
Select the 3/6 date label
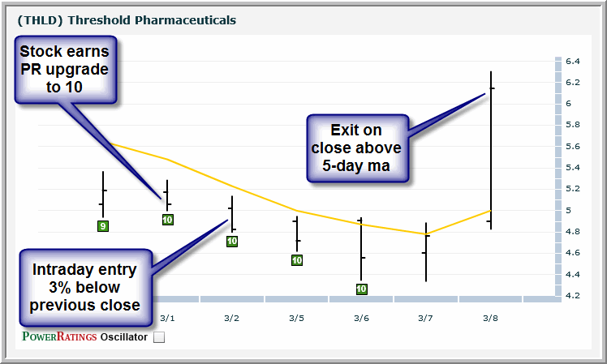[361, 319]
